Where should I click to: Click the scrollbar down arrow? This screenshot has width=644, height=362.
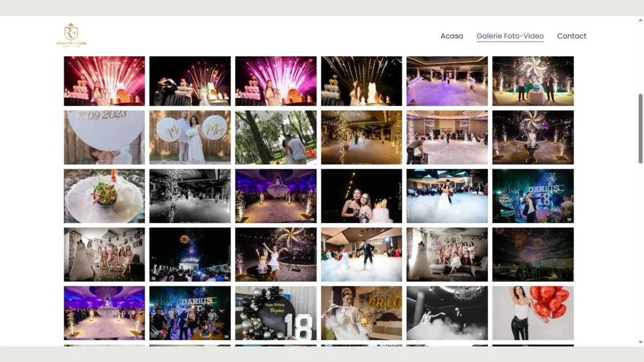[640, 342]
